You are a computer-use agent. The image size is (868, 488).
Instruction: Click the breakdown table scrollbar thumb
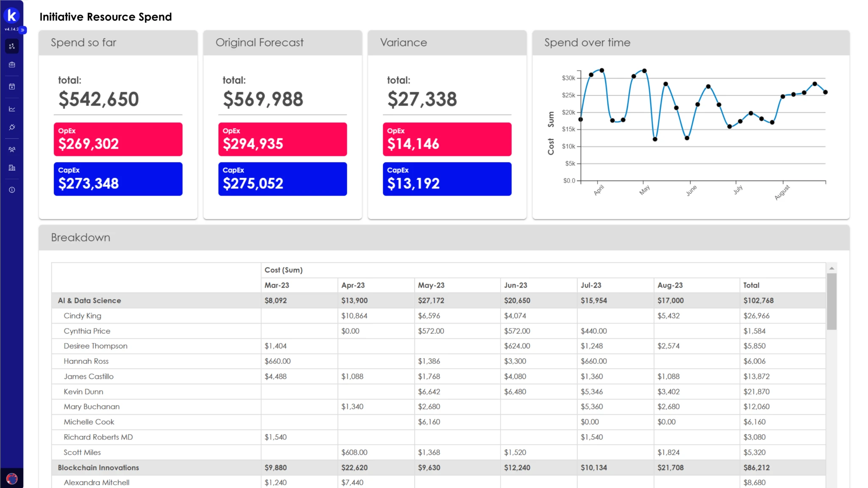[x=832, y=301]
